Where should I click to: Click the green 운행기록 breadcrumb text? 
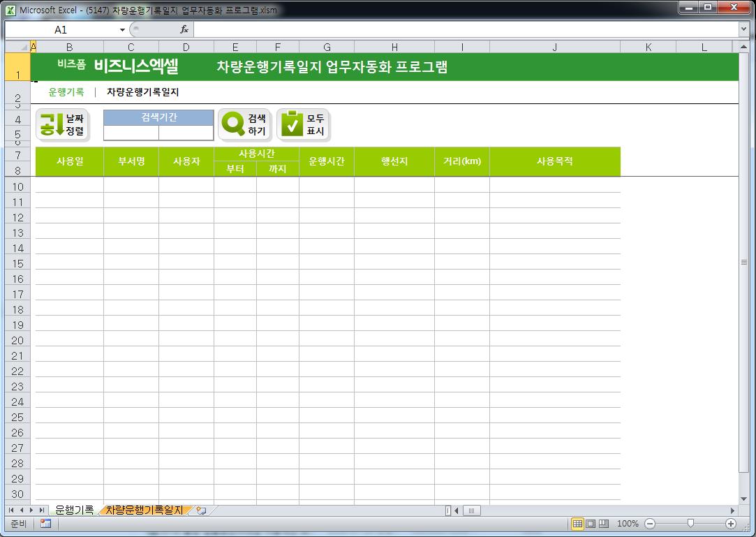(x=66, y=91)
